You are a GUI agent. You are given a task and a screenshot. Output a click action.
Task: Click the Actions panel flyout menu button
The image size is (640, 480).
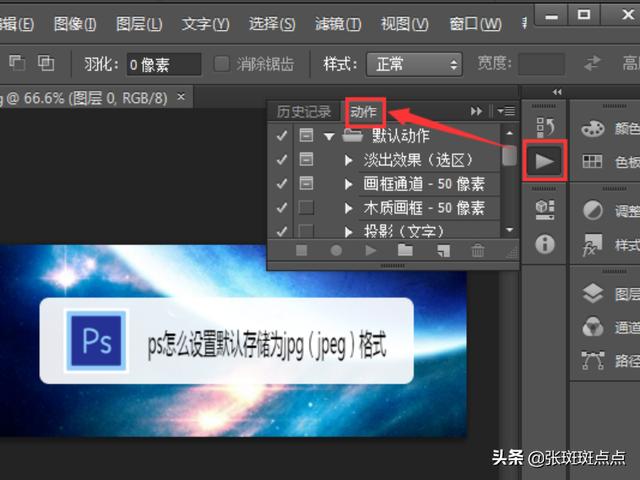coord(506,111)
